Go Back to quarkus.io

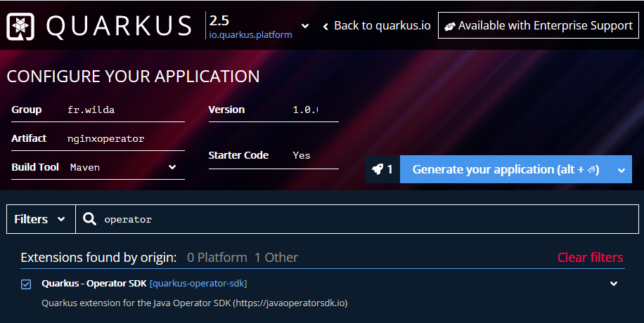coord(377,26)
